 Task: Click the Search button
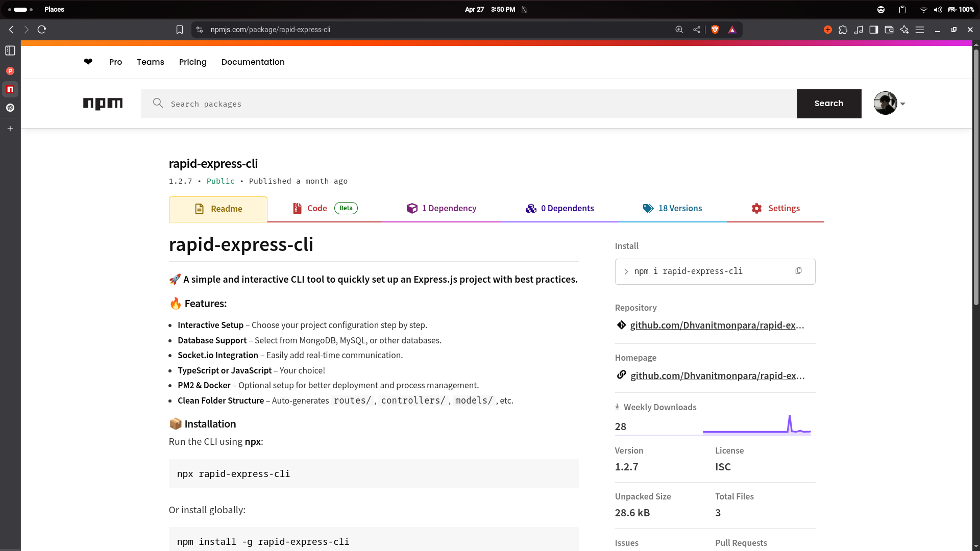829,104
